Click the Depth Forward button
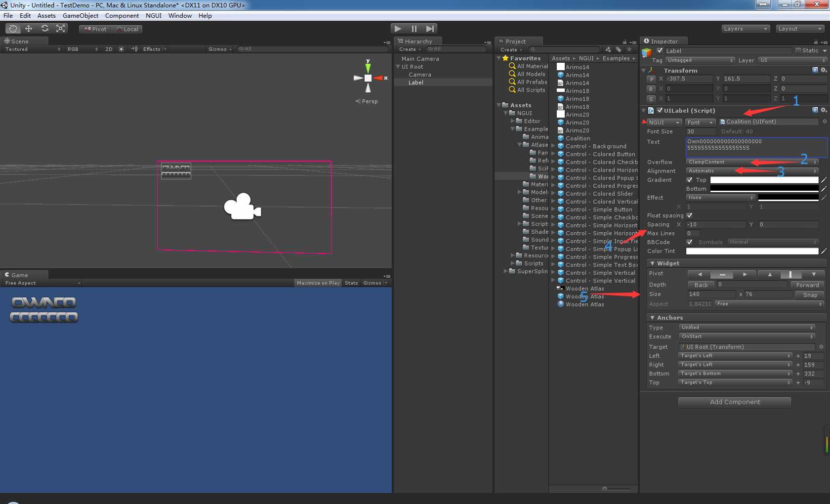830x504 pixels. (x=807, y=285)
